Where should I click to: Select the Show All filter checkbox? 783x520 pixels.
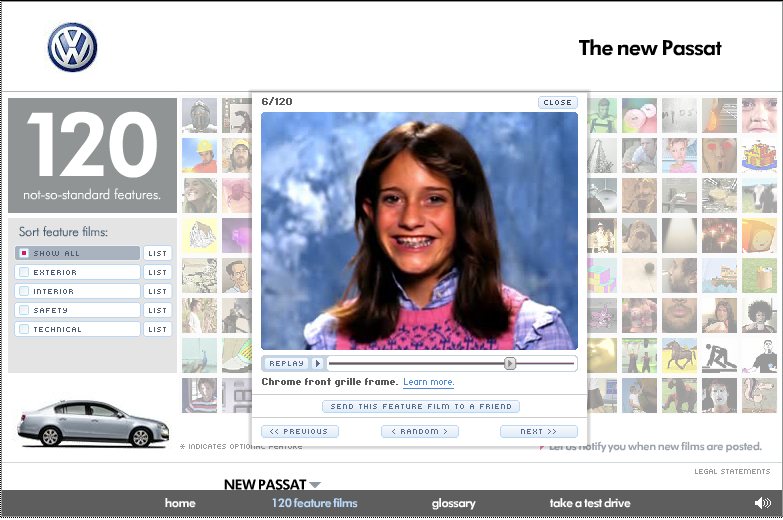[24, 253]
